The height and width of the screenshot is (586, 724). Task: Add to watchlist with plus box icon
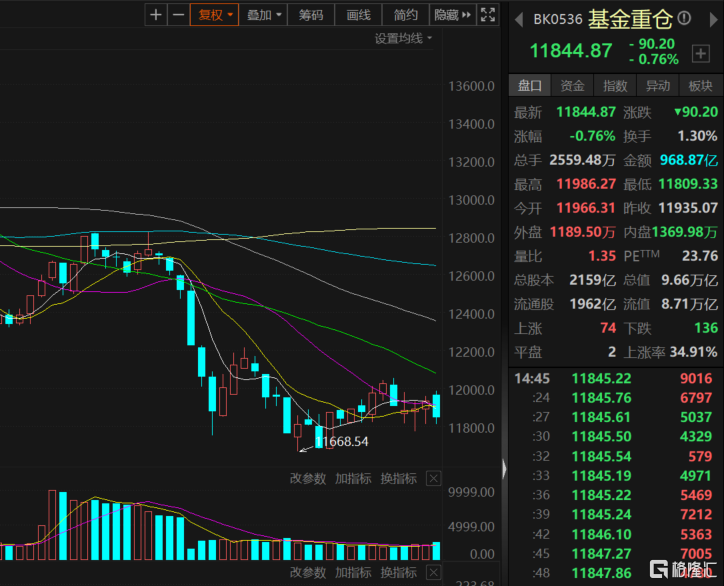pyautogui.click(x=701, y=54)
